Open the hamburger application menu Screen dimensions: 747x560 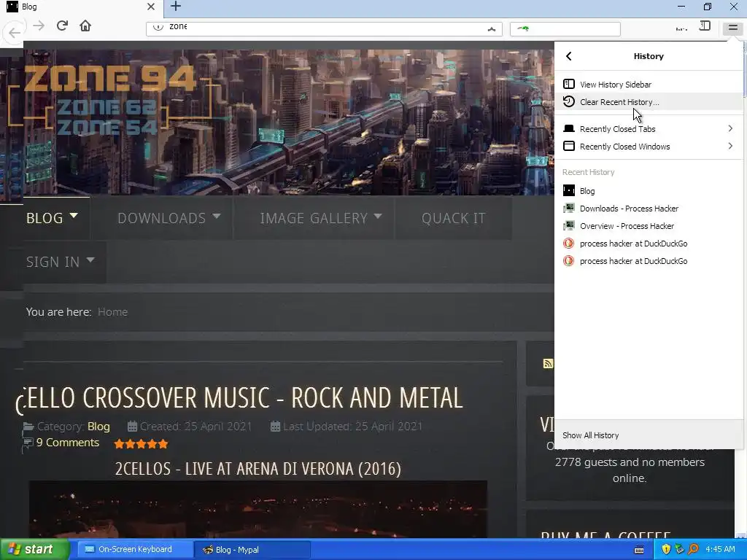732,28
